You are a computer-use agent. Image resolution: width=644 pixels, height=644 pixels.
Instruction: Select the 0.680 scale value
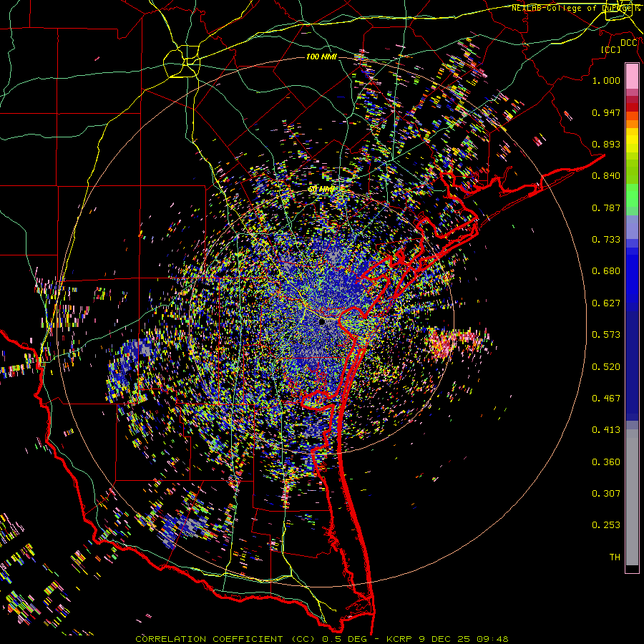pos(606,271)
